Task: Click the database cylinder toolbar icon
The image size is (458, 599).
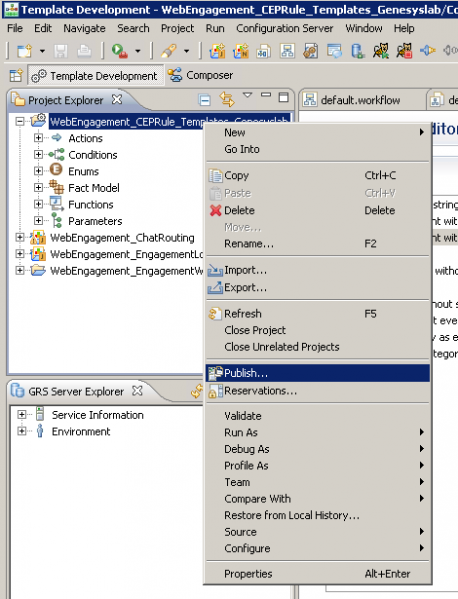Action: tap(358, 51)
